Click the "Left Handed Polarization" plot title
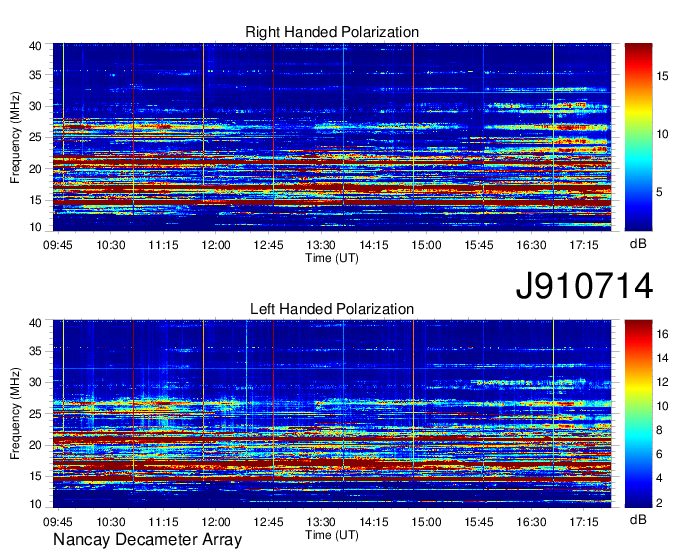The height and width of the screenshot is (552, 680). pos(332,309)
